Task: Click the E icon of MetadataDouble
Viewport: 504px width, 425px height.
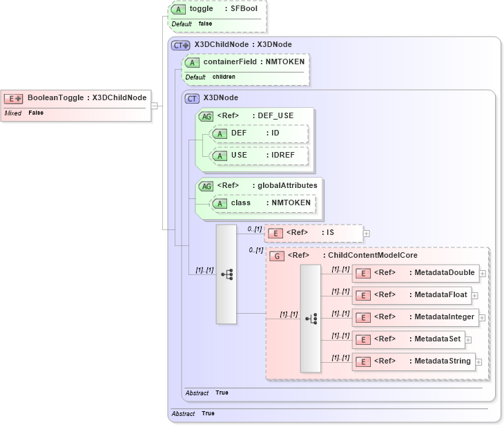Action: 363,274
